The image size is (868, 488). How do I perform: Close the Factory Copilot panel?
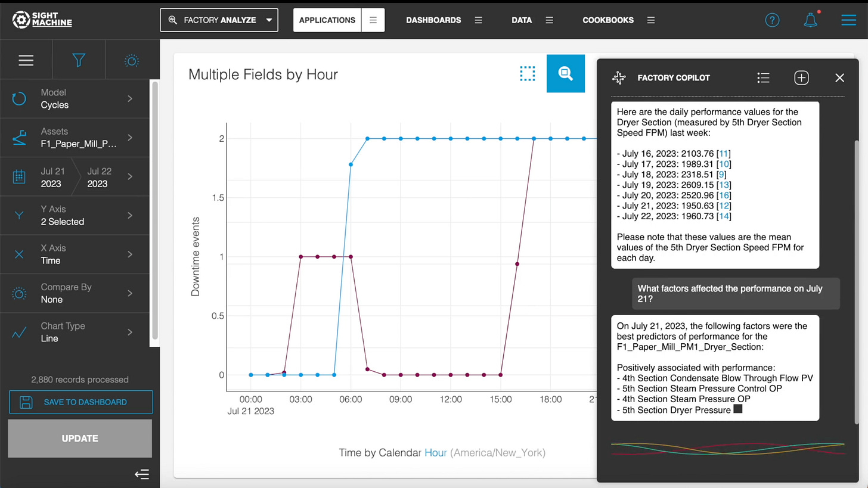click(x=839, y=78)
